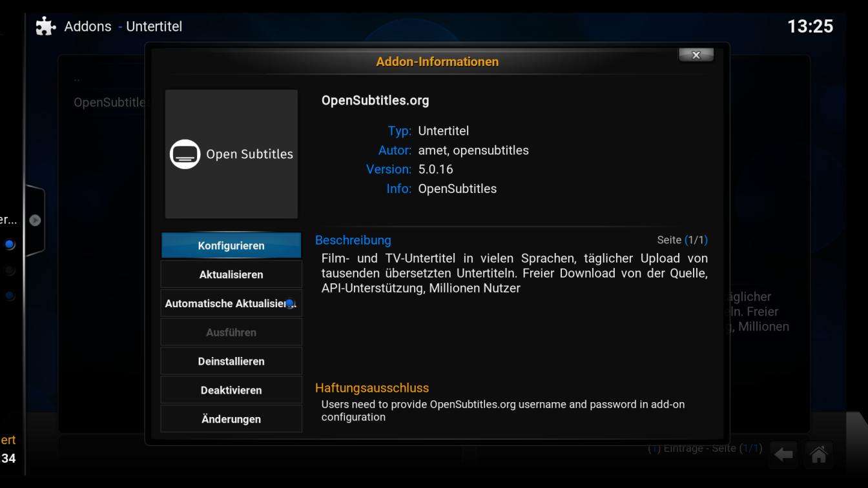This screenshot has height=488, width=868.
Task: Close the Addon-Informationen dialog
Action: [696, 56]
